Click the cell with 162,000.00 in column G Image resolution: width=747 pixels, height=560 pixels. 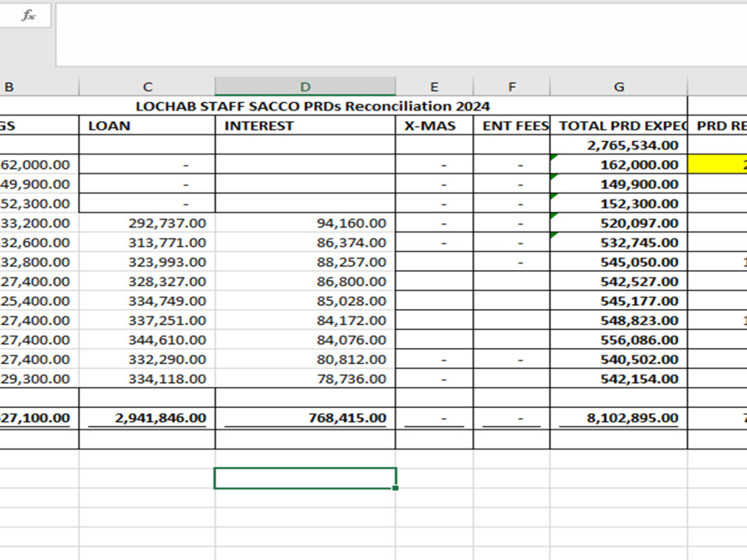[619, 164]
